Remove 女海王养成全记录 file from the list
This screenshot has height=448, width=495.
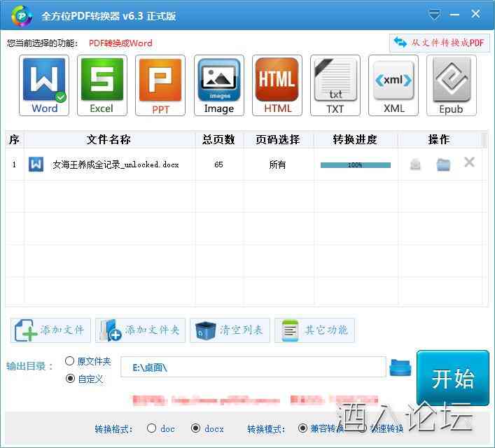[x=469, y=162]
